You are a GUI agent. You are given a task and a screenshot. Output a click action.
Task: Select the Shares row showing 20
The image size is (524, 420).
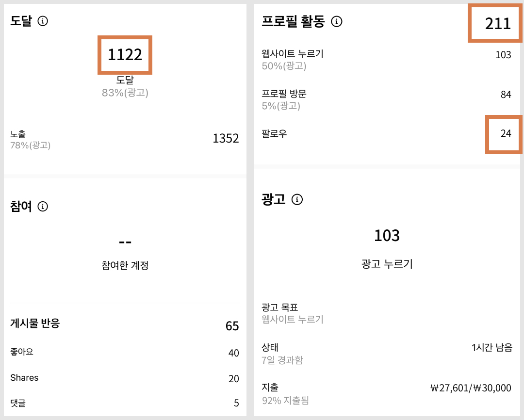[125, 377]
